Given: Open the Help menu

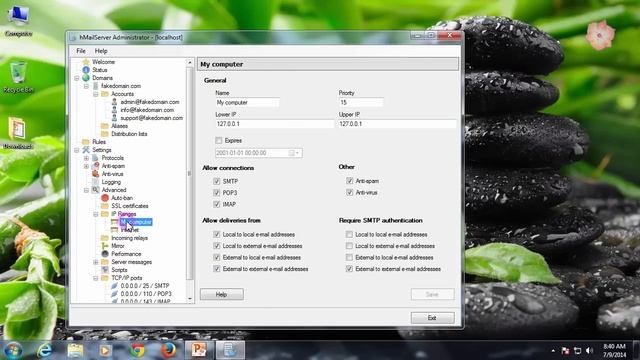Looking at the screenshot, I should point(101,51).
